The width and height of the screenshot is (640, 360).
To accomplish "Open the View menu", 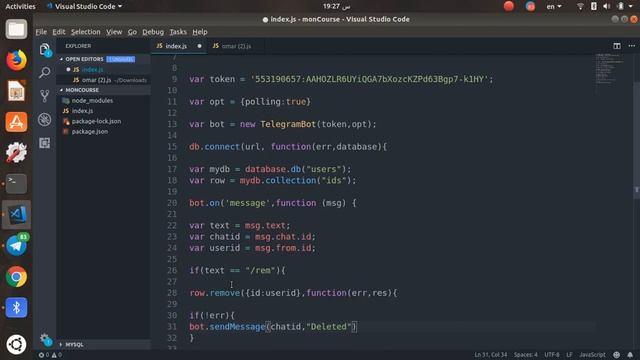I will click(114, 32).
